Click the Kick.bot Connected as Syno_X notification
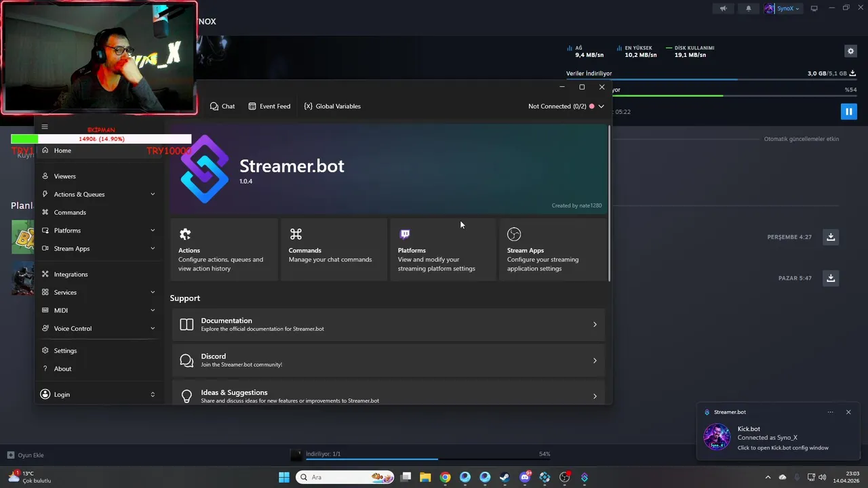Screen dimensions: 868x488 point(778,438)
